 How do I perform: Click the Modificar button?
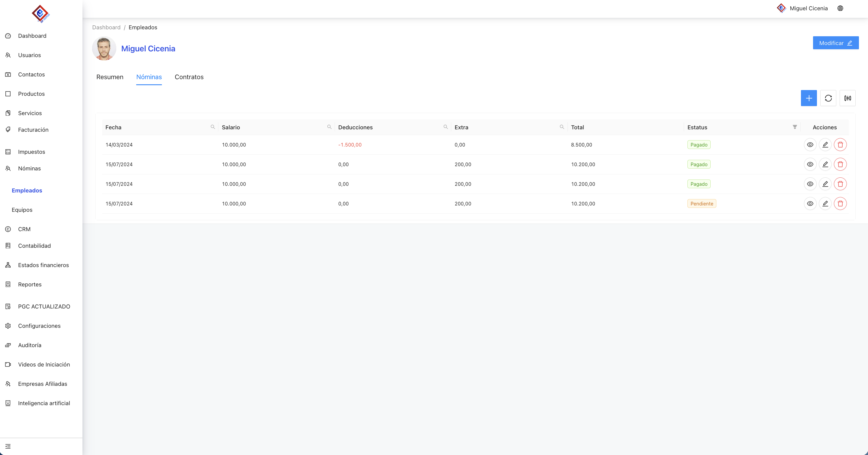[x=835, y=43]
